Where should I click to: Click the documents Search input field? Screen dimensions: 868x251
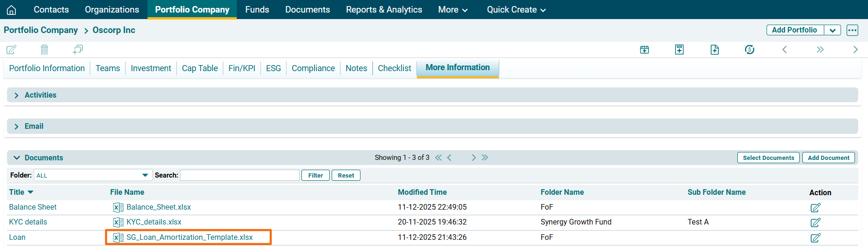tap(240, 175)
